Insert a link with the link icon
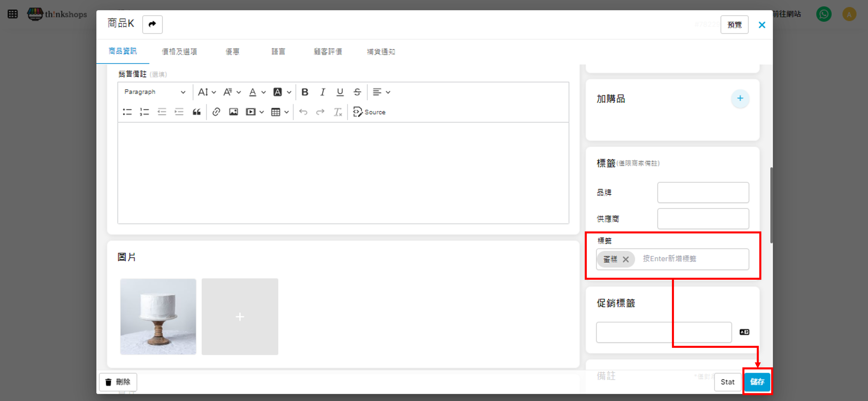This screenshot has height=401, width=868. click(216, 112)
